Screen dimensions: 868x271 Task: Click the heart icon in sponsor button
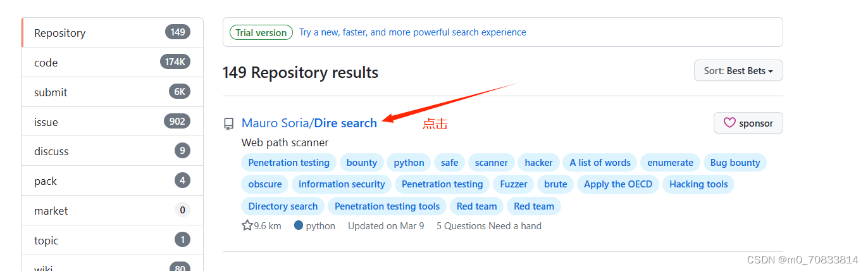point(729,123)
